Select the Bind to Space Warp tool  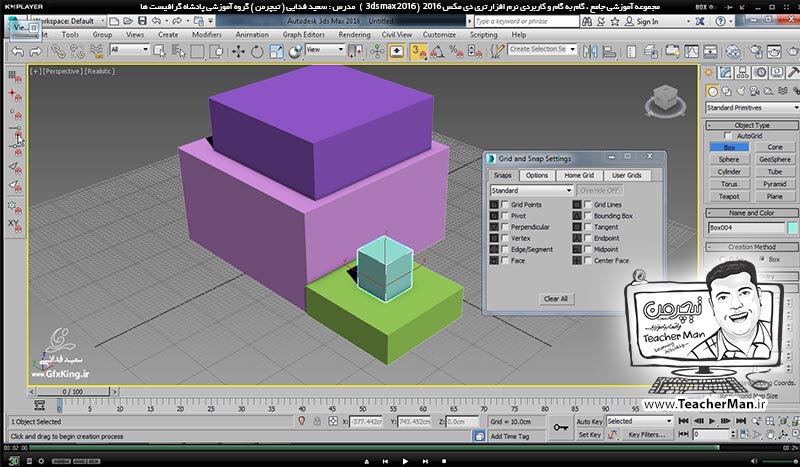(96, 51)
